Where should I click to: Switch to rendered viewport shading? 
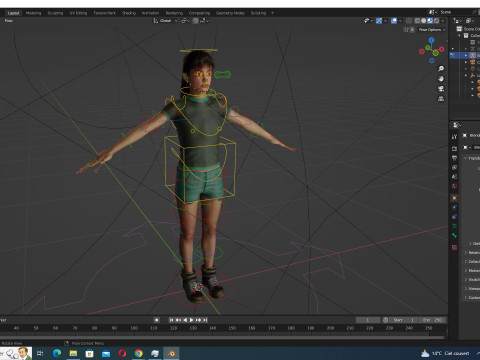[436, 21]
